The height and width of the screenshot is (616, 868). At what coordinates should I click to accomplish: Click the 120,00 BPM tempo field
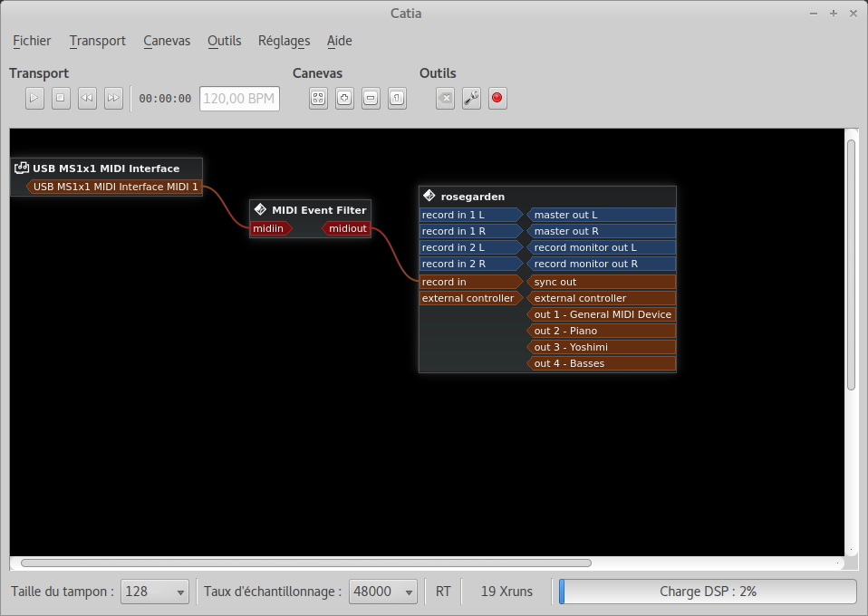point(239,99)
